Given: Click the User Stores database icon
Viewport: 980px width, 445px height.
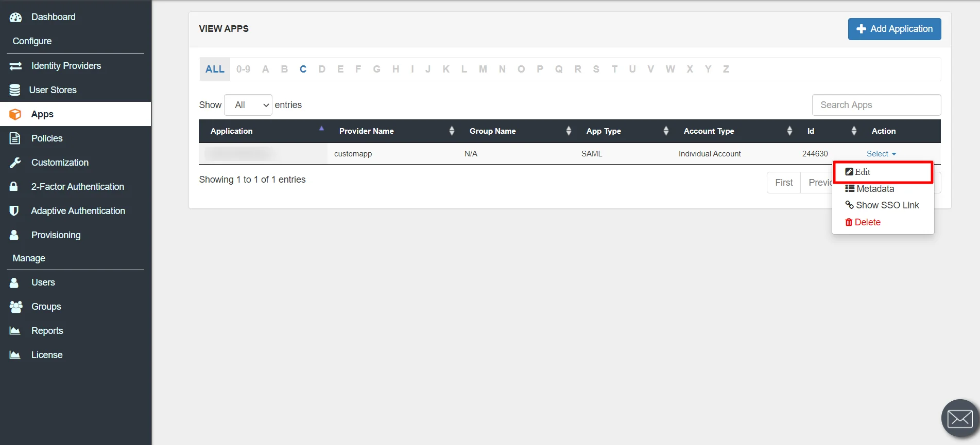Looking at the screenshot, I should (x=15, y=90).
